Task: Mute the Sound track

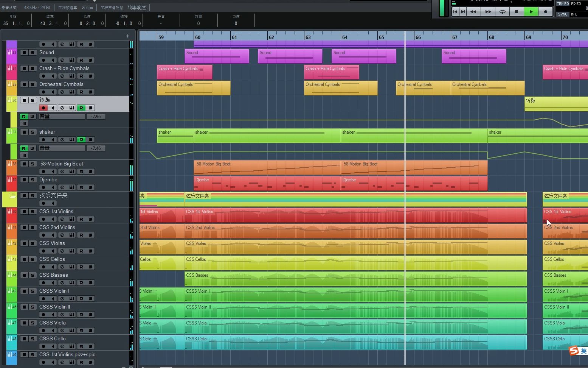Action: (24, 53)
